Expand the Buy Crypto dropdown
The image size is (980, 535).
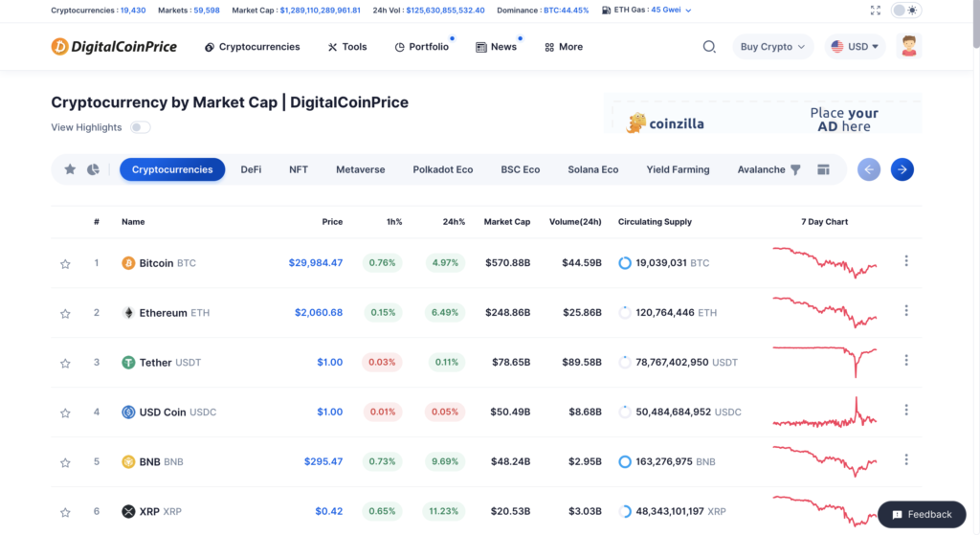point(773,47)
